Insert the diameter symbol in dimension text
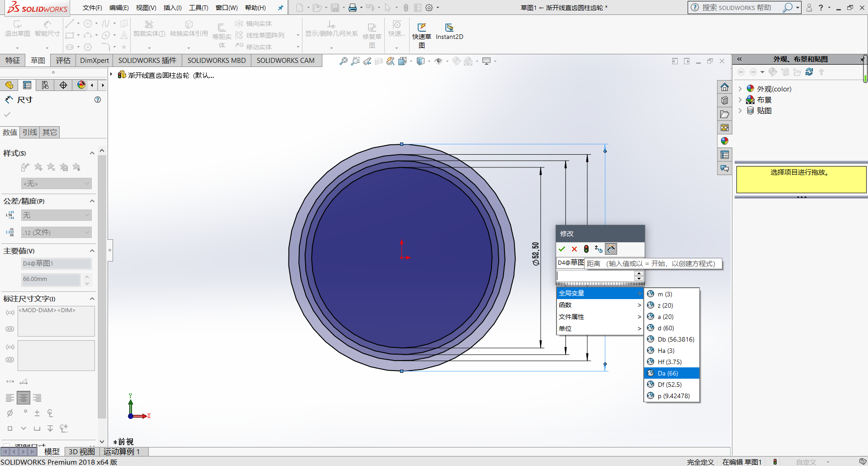868x466 pixels. [x=10, y=413]
